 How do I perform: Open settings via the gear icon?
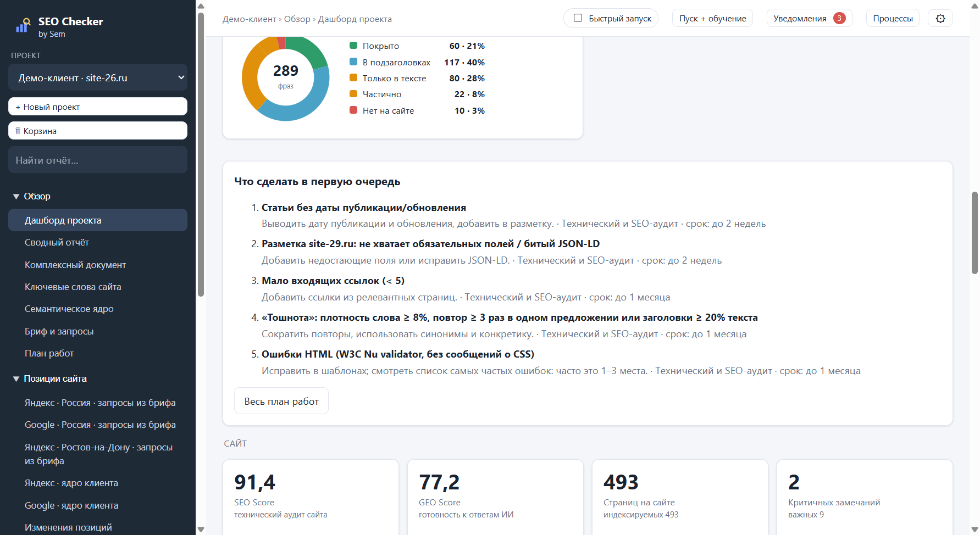pos(940,18)
